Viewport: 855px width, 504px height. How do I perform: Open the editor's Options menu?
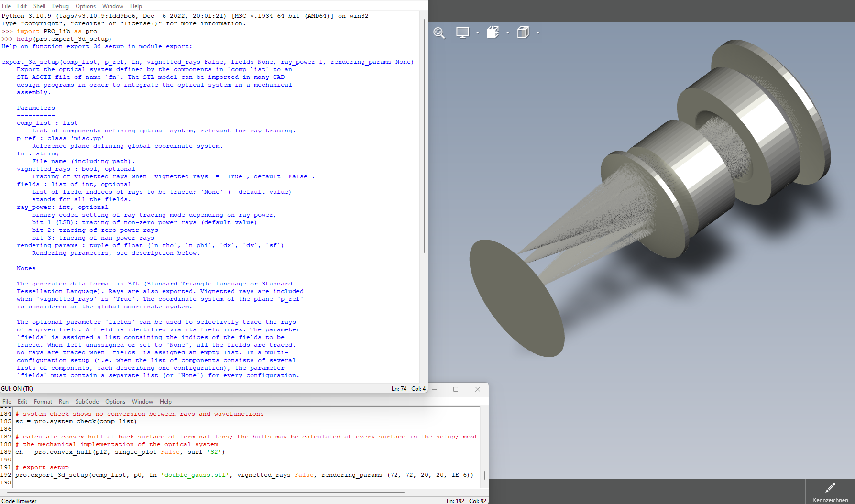click(x=115, y=402)
